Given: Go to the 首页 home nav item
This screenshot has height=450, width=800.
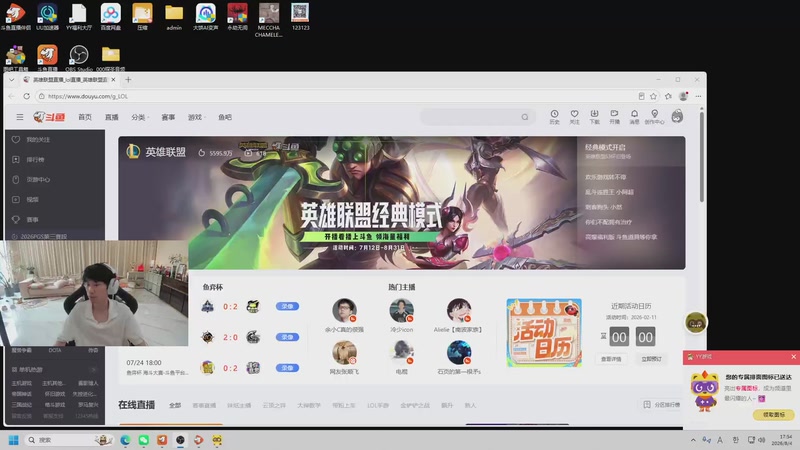Looking at the screenshot, I should point(85,117).
